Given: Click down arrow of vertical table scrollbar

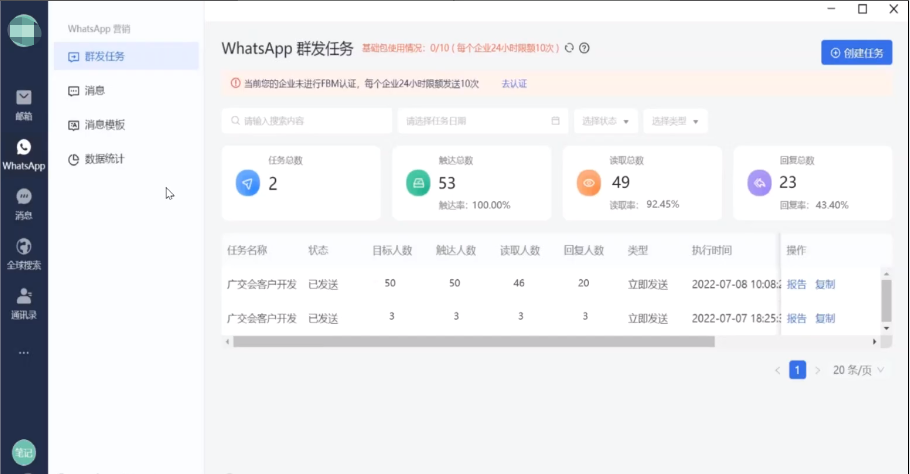Looking at the screenshot, I should tap(886, 328).
